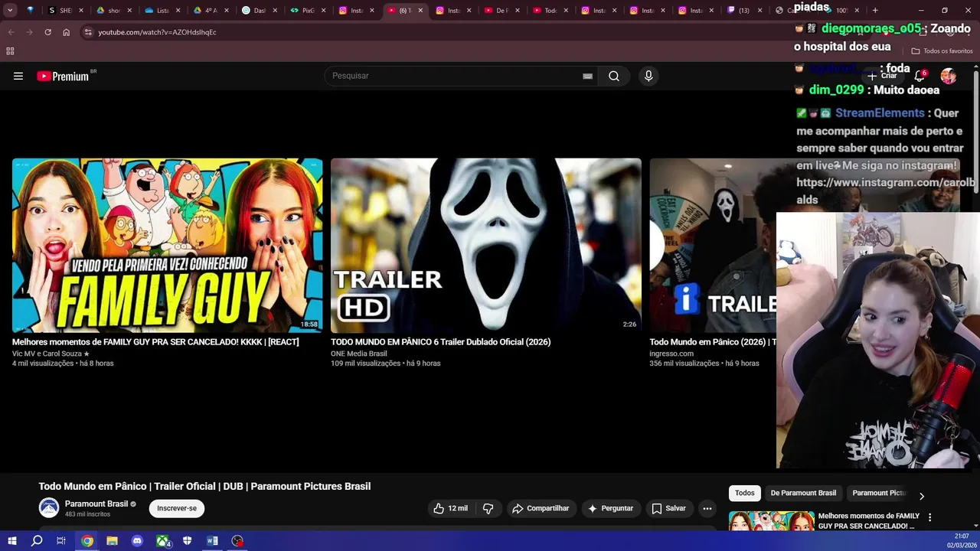Switch to the Dash browser tab

[260, 11]
